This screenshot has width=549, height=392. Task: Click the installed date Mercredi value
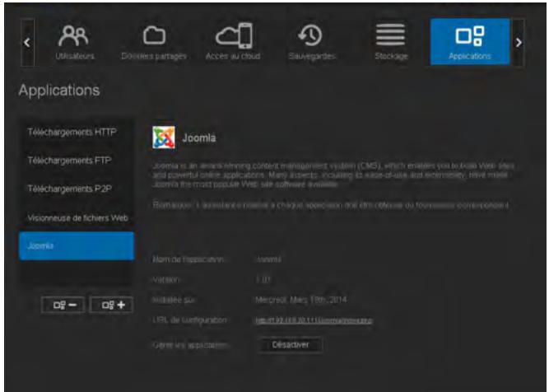300,300
